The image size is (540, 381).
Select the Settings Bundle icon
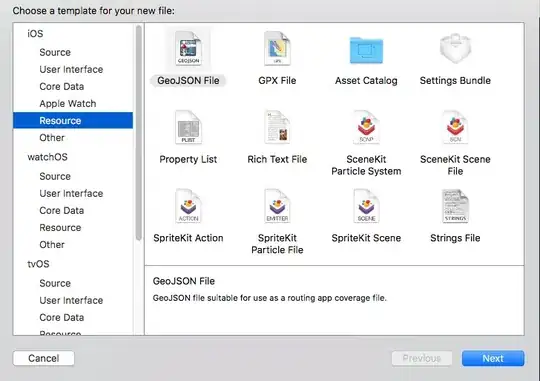point(455,48)
